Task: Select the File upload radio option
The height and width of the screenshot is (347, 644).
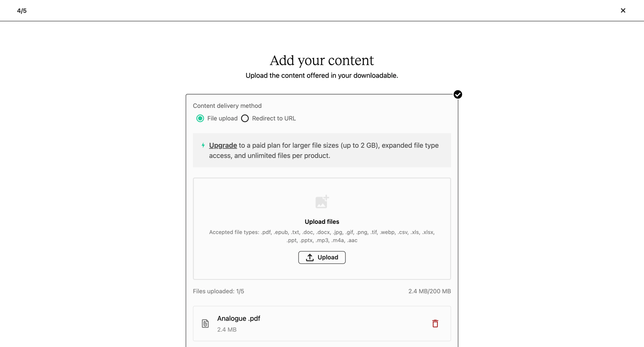Action: click(x=200, y=119)
